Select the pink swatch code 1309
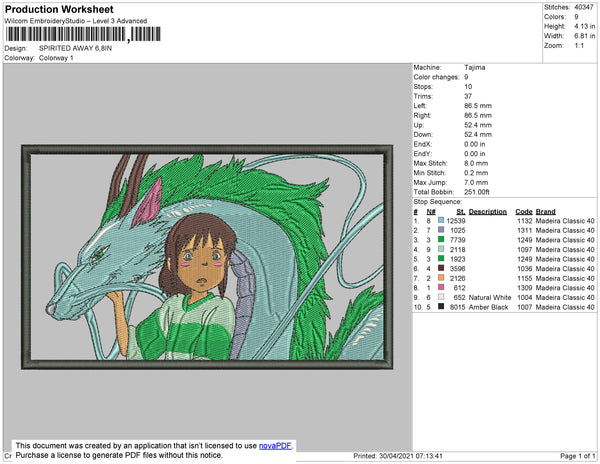Viewport: 600px width, 464px height. [x=441, y=288]
